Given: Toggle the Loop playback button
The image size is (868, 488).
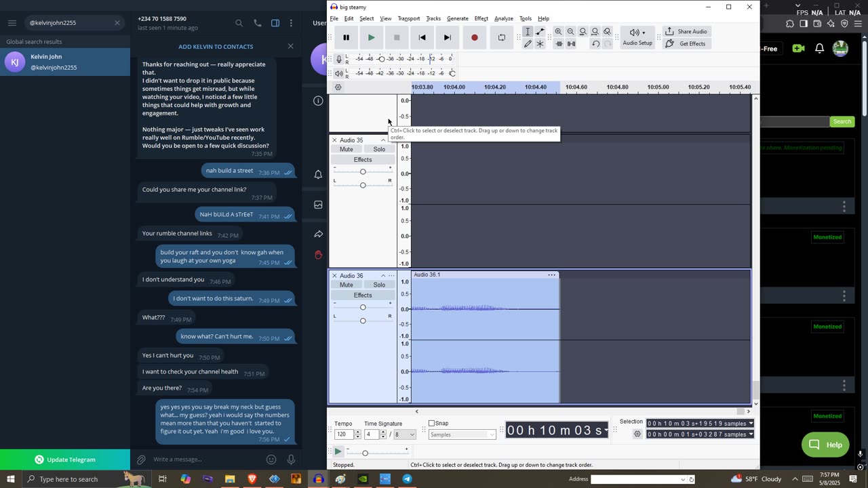Looking at the screenshot, I should tap(502, 38).
